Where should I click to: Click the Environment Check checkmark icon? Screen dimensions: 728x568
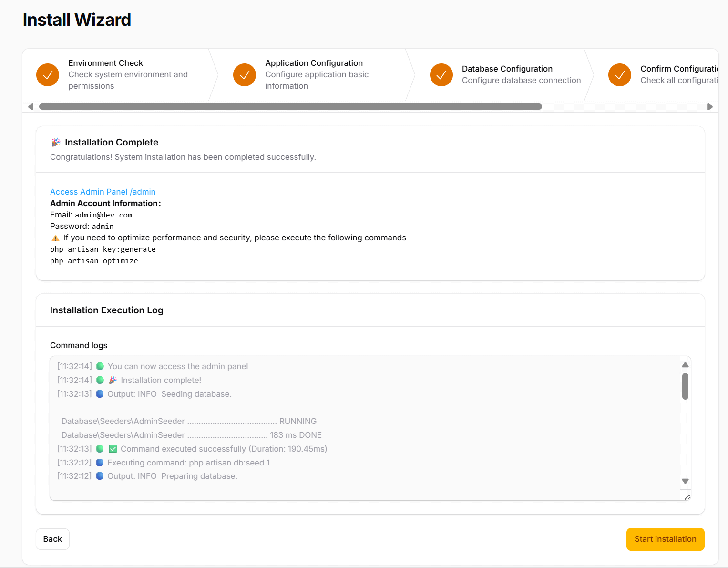pos(48,75)
